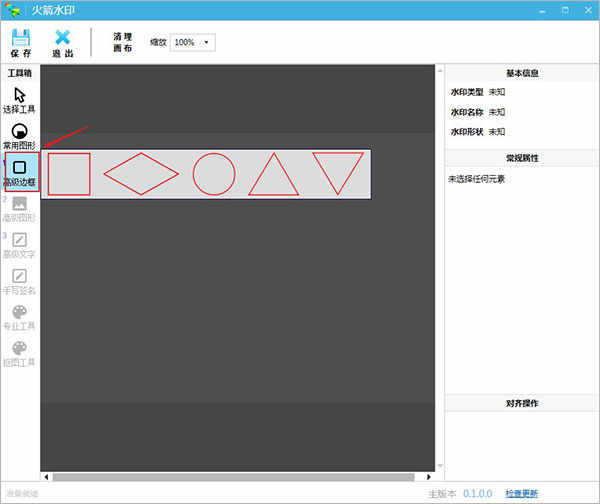The image size is (600, 504).
Task: Click the 常规属性 panel header
Action: (x=522, y=158)
